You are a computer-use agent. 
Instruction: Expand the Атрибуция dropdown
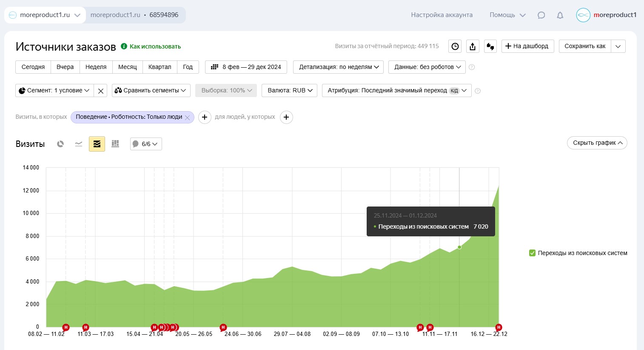click(x=397, y=91)
